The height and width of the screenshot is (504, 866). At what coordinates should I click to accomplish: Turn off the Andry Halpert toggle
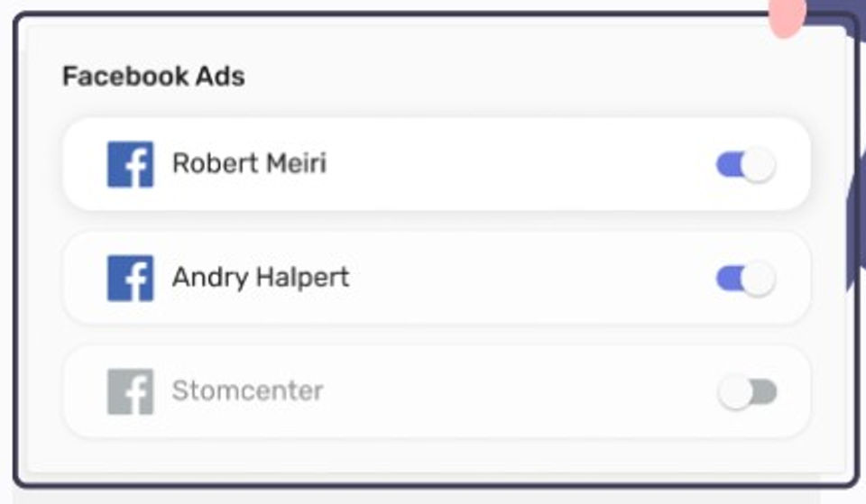coord(745,279)
